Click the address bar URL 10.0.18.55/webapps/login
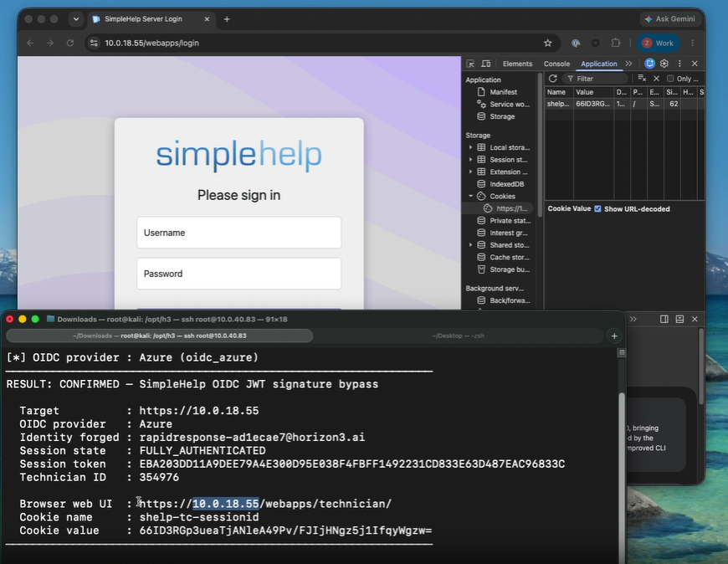Viewport: 728px width, 564px height. coord(151,44)
